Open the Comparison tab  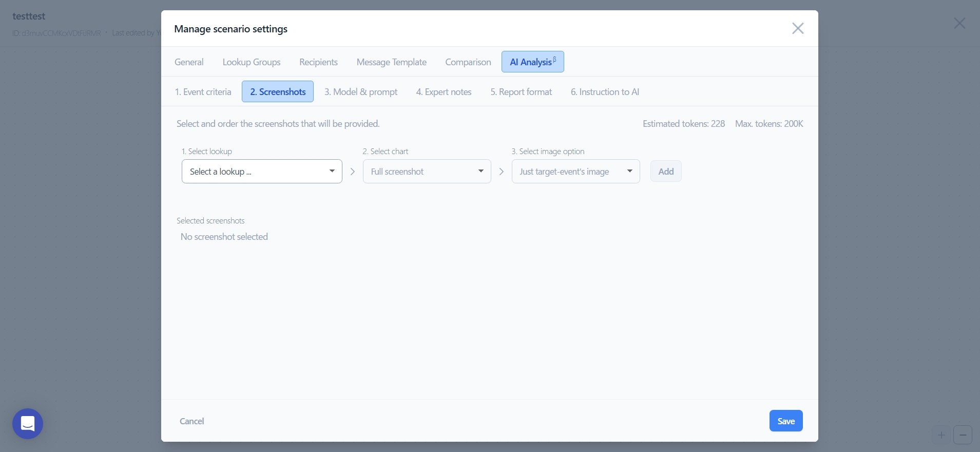click(468, 62)
